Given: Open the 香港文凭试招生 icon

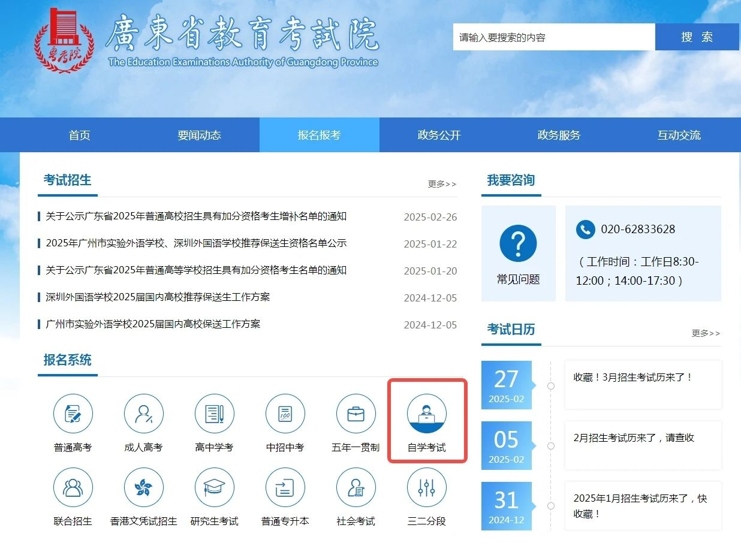Looking at the screenshot, I should (144, 487).
